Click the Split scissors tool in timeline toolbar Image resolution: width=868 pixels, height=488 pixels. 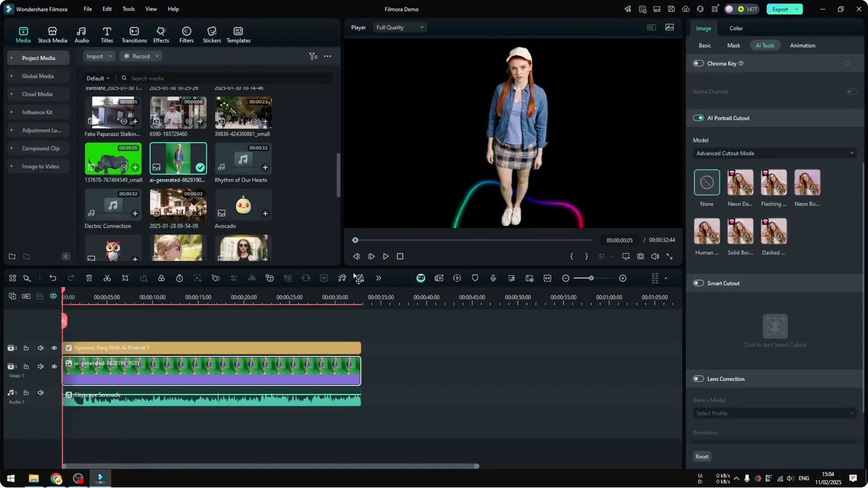(x=107, y=278)
